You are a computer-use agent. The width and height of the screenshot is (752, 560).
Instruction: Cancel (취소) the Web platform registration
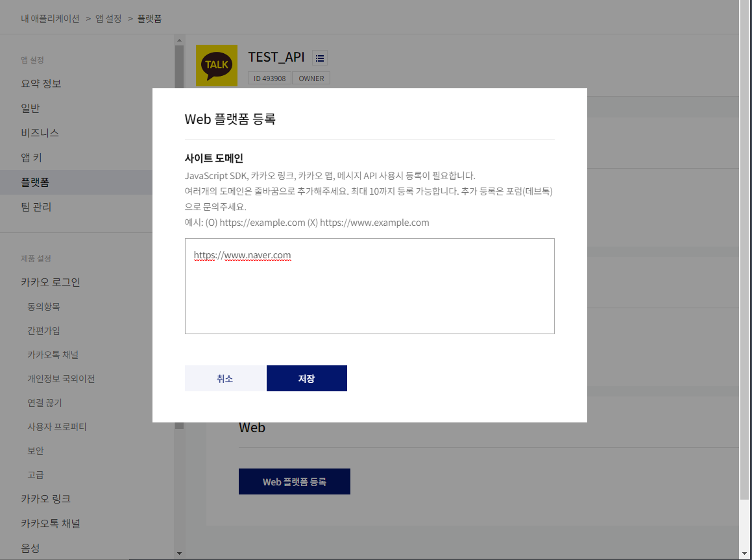click(225, 378)
